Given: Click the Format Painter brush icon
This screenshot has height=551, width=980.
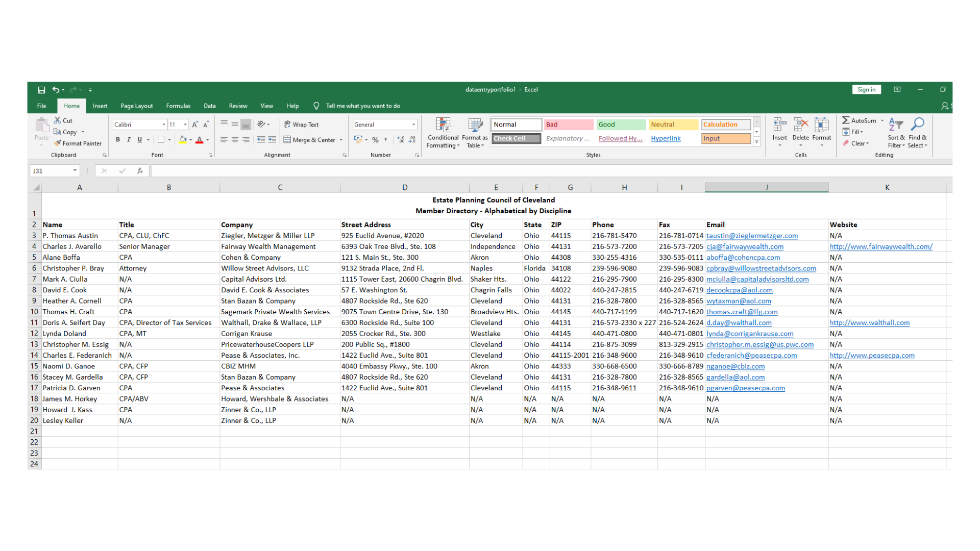Looking at the screenshot, I should tap(58, 143).
